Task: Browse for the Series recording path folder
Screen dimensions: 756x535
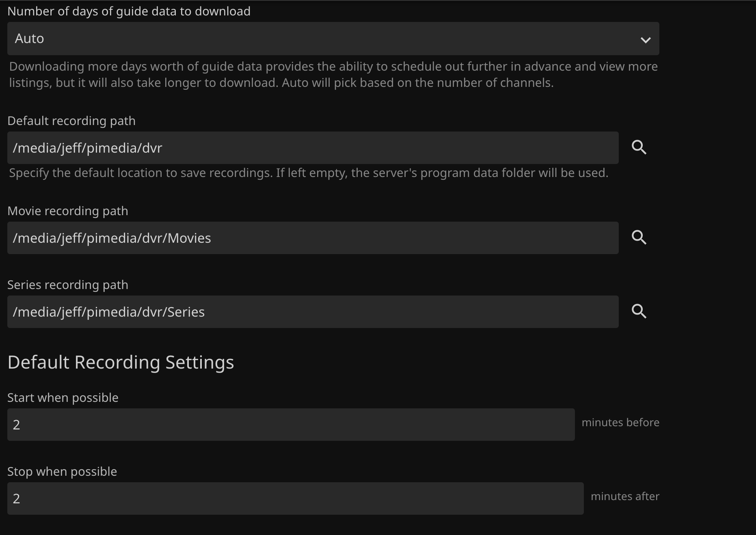Action: pos(639,311)
